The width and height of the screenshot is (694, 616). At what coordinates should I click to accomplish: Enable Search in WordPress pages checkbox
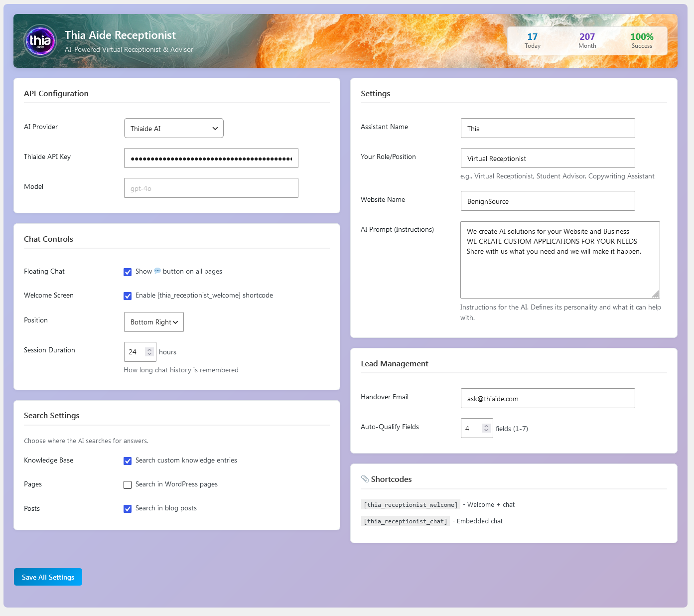pos(128,485)
